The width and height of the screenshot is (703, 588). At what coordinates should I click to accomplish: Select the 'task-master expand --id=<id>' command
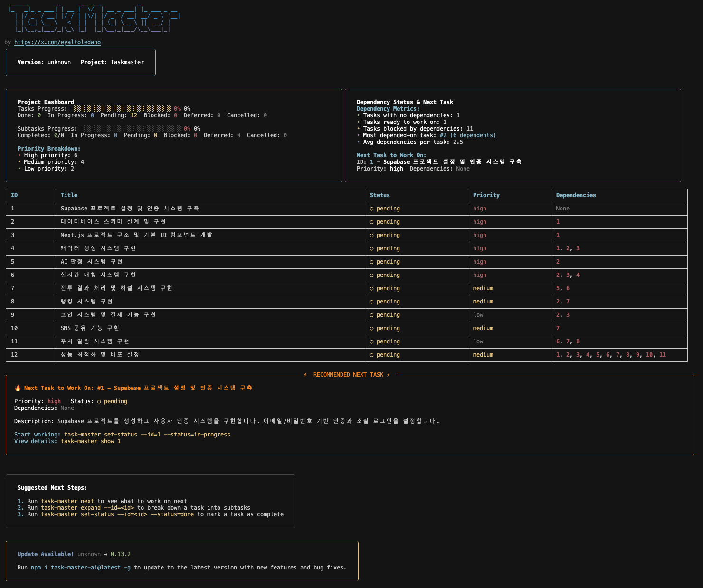[87, 508]
